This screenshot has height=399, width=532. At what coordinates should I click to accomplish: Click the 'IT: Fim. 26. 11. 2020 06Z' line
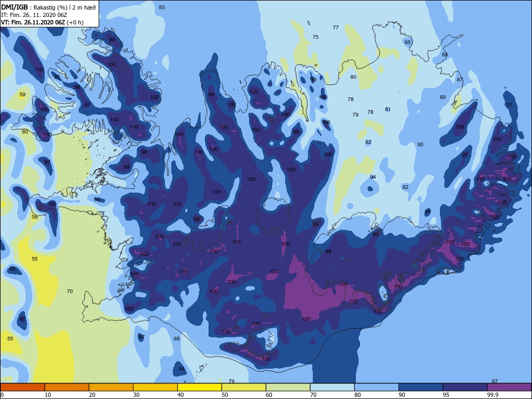tap(34, 15)
